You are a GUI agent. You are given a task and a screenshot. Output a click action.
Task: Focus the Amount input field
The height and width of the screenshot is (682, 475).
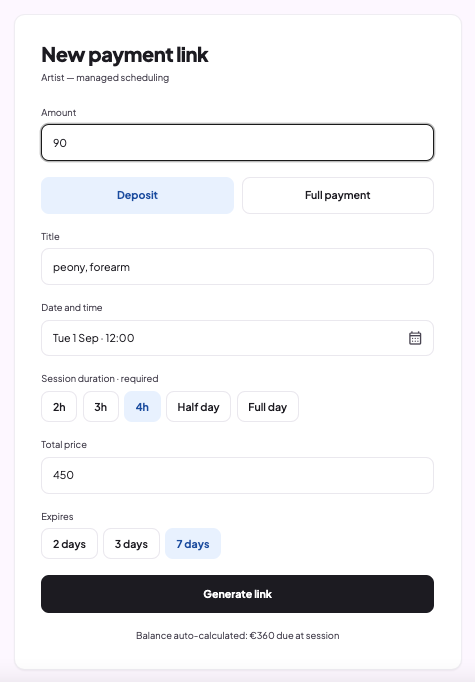tap(238, 143)
